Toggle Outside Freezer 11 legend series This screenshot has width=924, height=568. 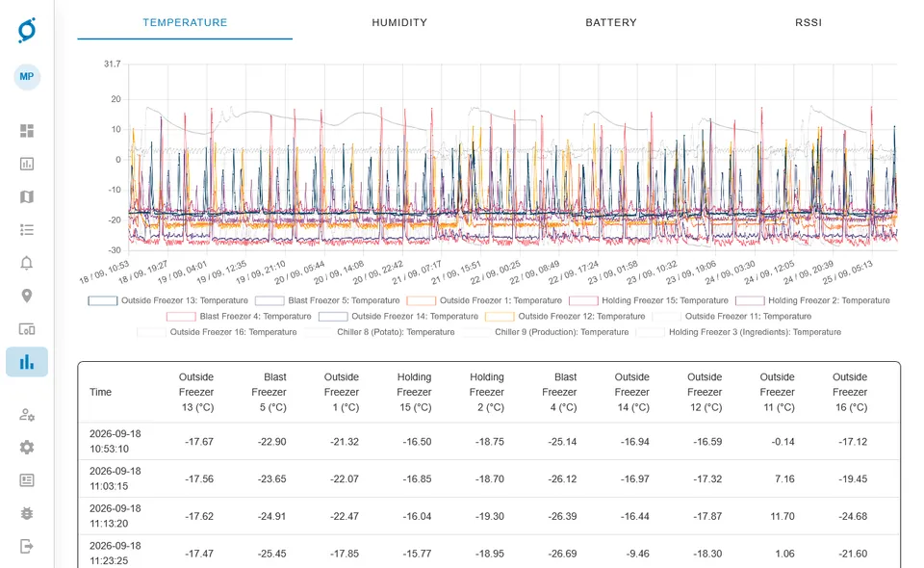coord(731,317)
